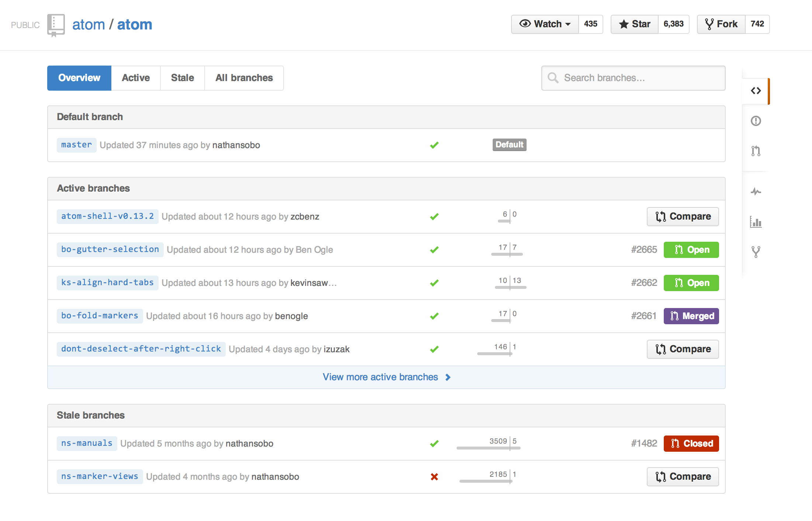Open izuzak's profile link
812x521 pixels.
336,349
